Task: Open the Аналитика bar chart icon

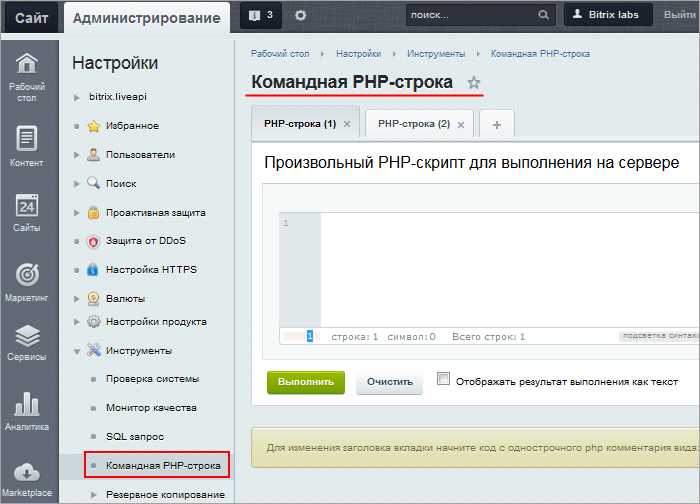Action: point(27,404)
